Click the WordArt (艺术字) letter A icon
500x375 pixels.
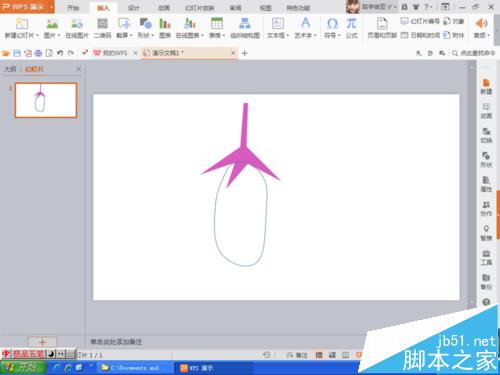coord(305,23)
